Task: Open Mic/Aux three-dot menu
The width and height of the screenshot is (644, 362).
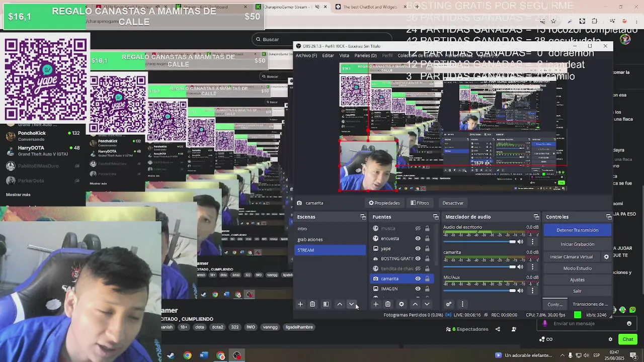Action: tap(532, 291)
